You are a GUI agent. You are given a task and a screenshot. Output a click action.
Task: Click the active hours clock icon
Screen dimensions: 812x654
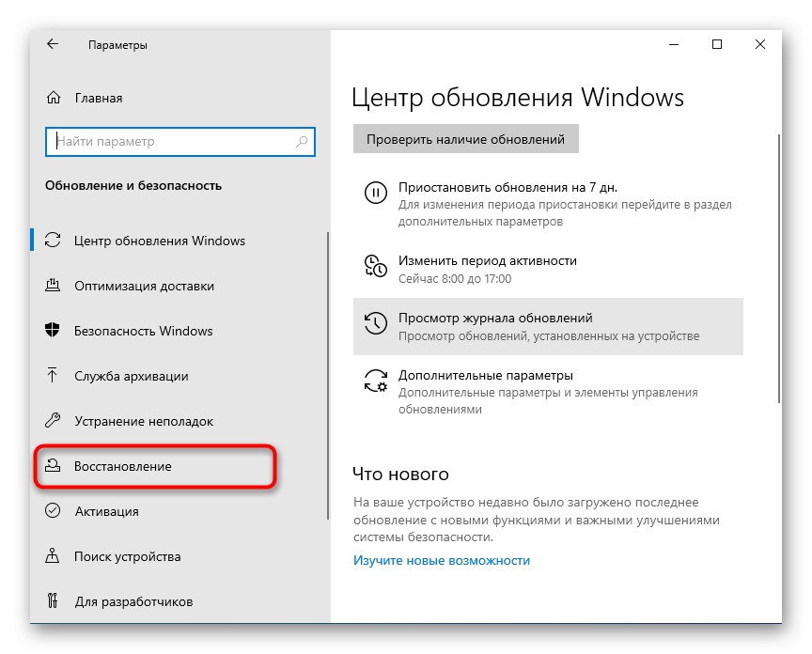(375, 267)
